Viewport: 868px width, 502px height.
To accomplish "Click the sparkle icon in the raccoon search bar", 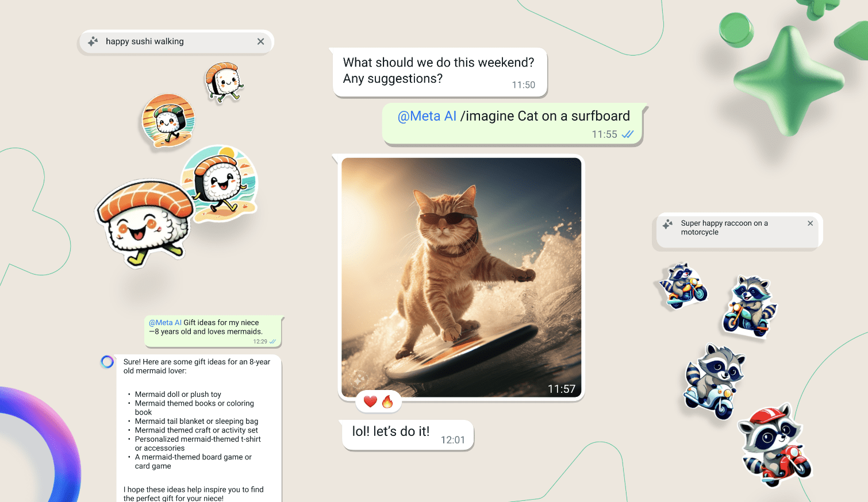I will click(x=667, y=224).
